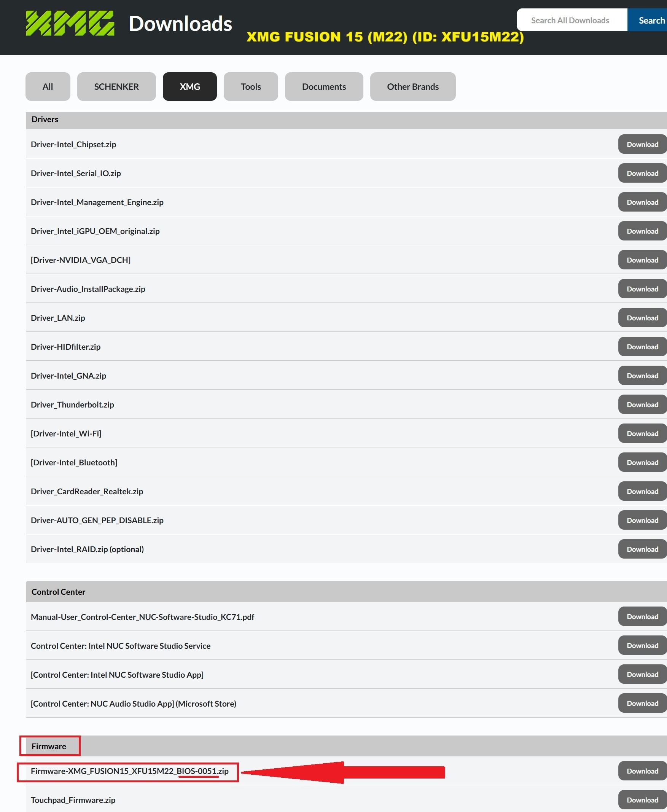Select the Tools tab
Image resolution: width=667 pixels, height=812 pixels.
[x=251, y=86]
